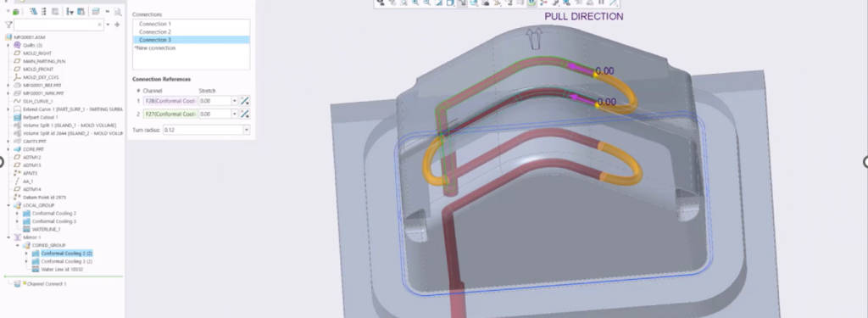
Task: Click the tree settings table icon
Action: [81, 11]
